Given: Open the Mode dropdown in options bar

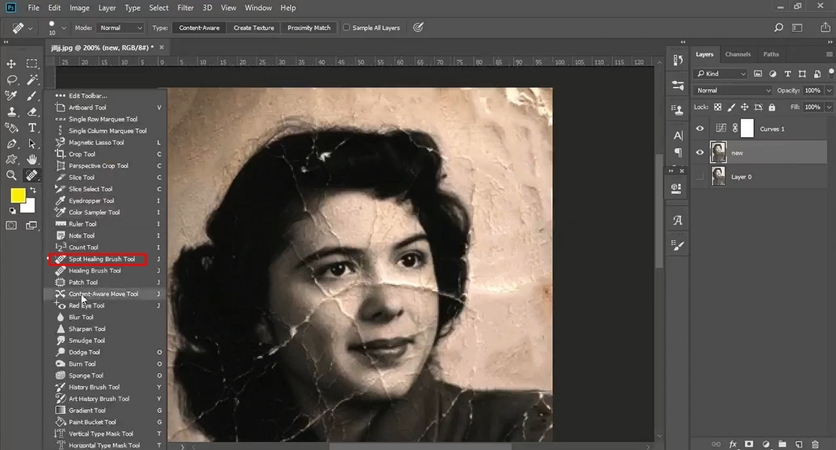Looking at the screenshot, I should (121, 28).
